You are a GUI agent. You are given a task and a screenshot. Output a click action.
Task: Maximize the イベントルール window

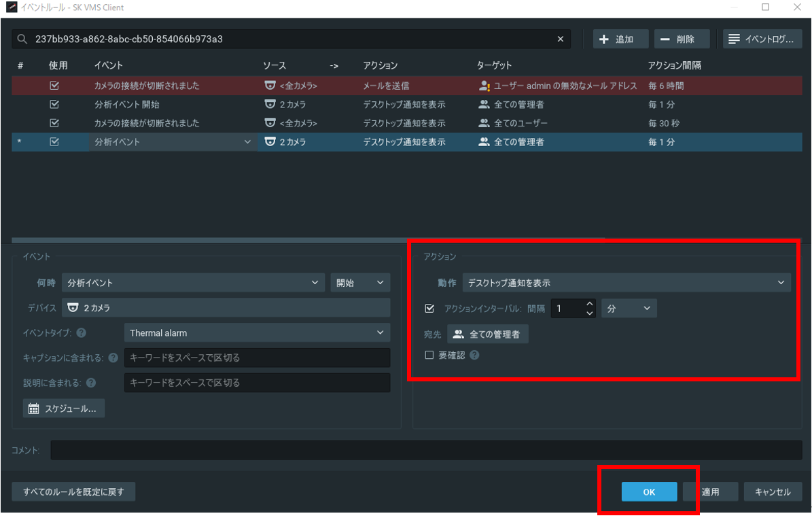[x=765, y=7]
